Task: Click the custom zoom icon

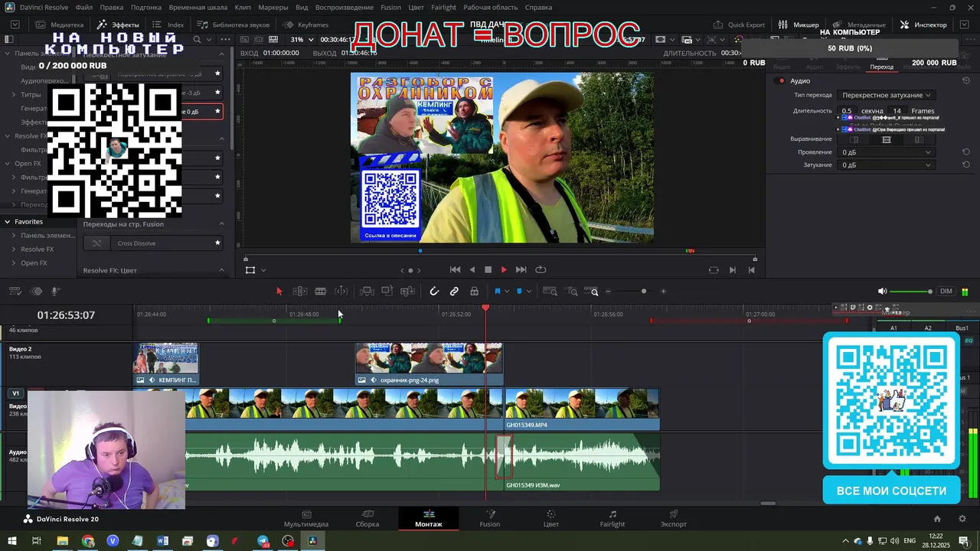Action: (592, 292)
